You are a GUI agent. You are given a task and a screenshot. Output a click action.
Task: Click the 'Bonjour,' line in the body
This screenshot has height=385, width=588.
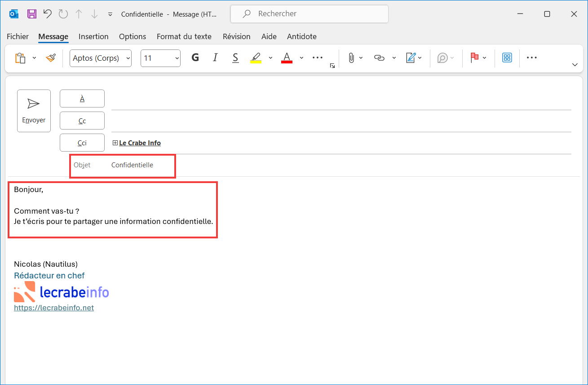click(29, 189)
